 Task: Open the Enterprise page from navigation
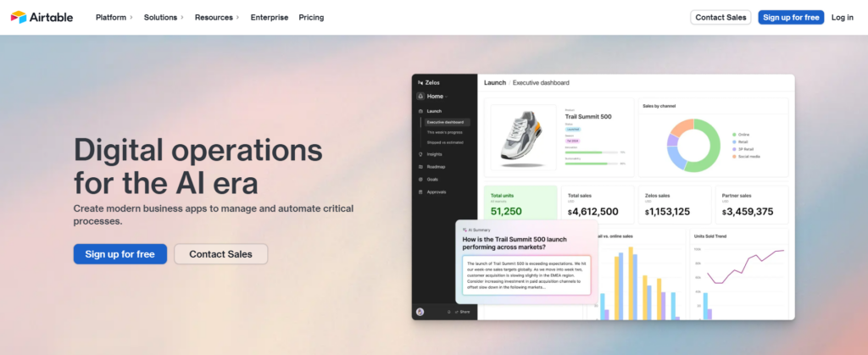tap(269, 17)
